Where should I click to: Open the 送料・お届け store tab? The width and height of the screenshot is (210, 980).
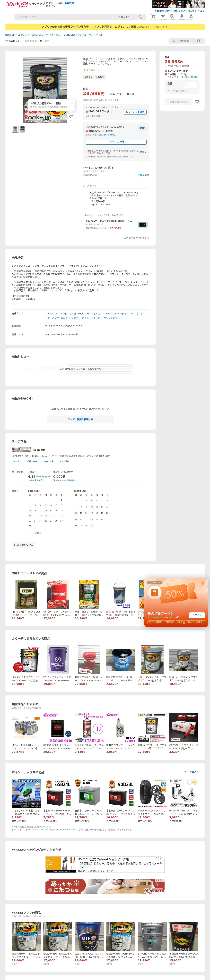[33, 461]
